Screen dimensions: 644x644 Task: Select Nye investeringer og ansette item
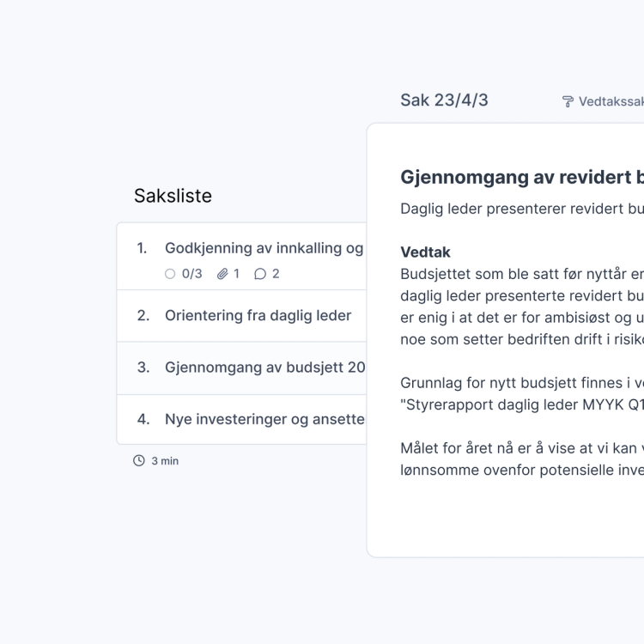(264, 420)
